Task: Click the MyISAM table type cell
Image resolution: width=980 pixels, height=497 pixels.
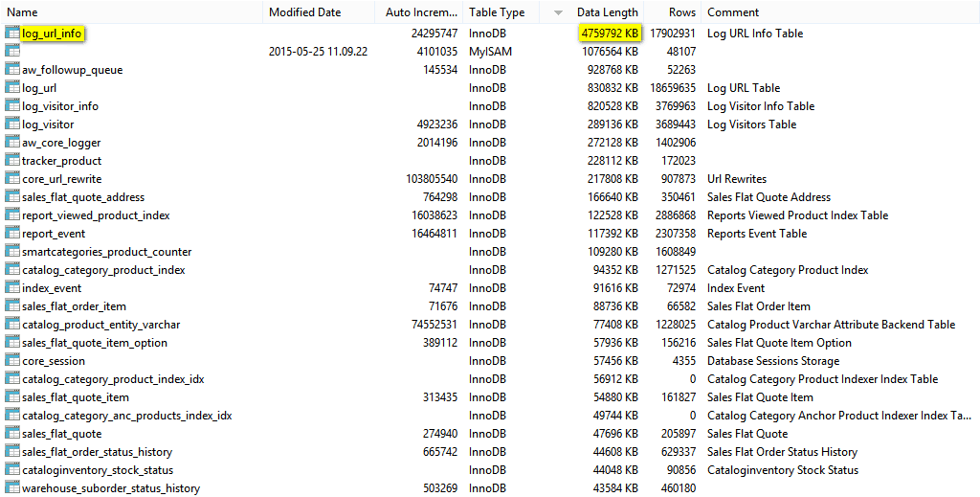Action: pos(491,52)
